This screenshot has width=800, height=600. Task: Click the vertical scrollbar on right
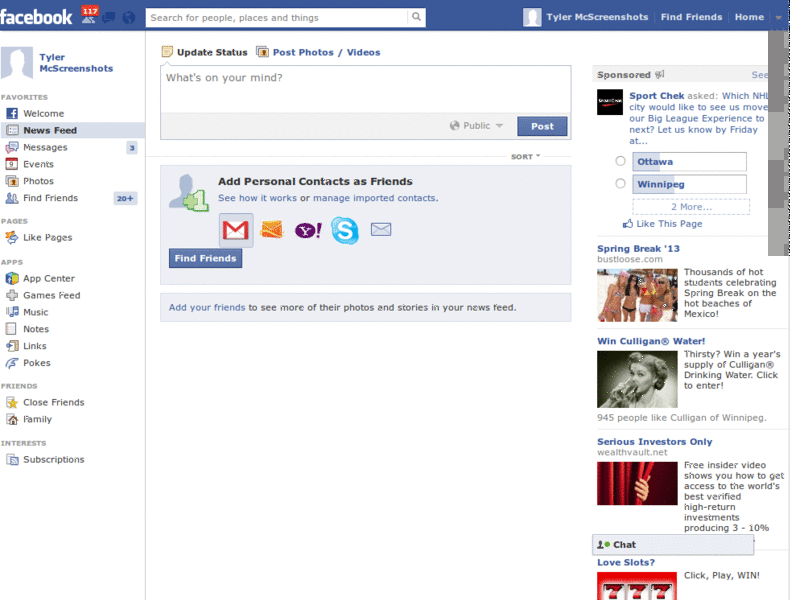[779, 143]
